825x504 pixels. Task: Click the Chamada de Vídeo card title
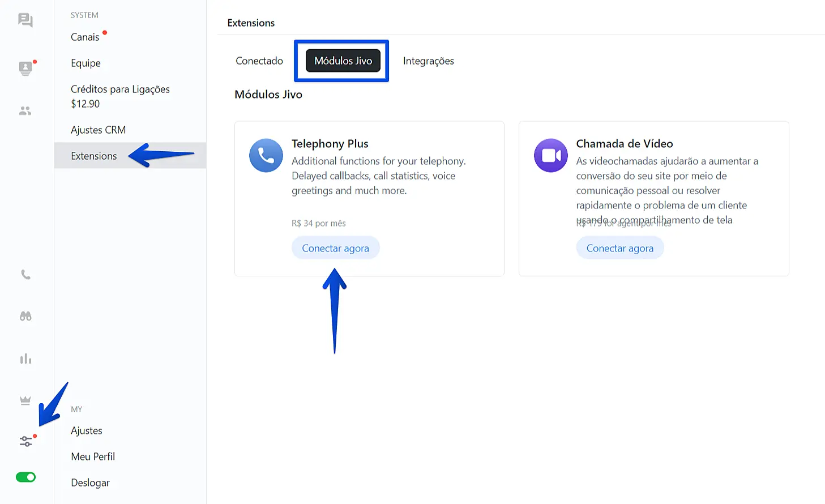pyautogui.click(x=625, y=144)
